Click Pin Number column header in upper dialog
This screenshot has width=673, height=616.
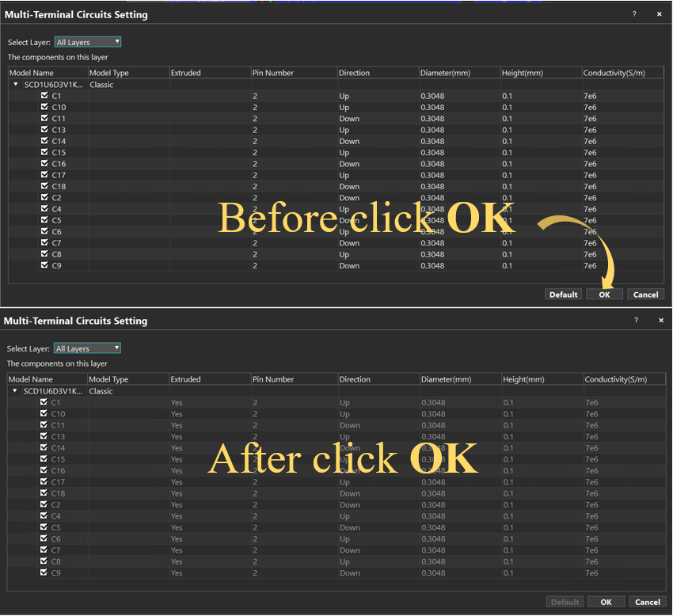[x=295, y=73]
